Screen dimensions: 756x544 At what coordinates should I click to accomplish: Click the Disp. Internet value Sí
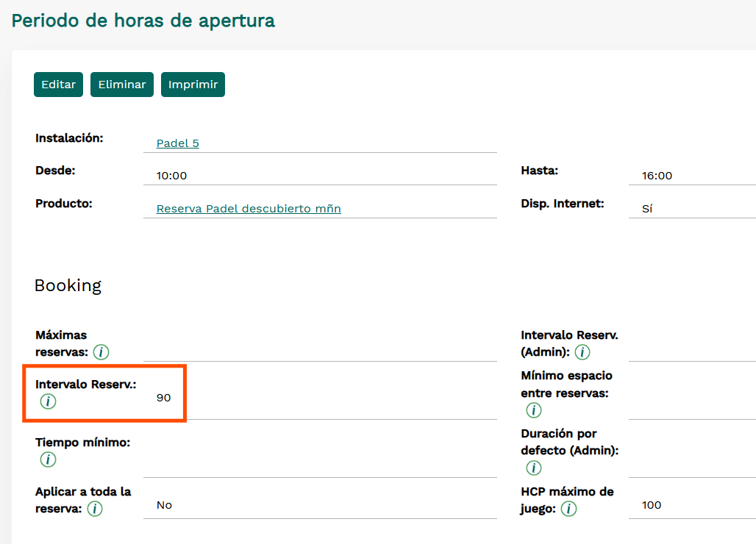click(x=647, y=209)
